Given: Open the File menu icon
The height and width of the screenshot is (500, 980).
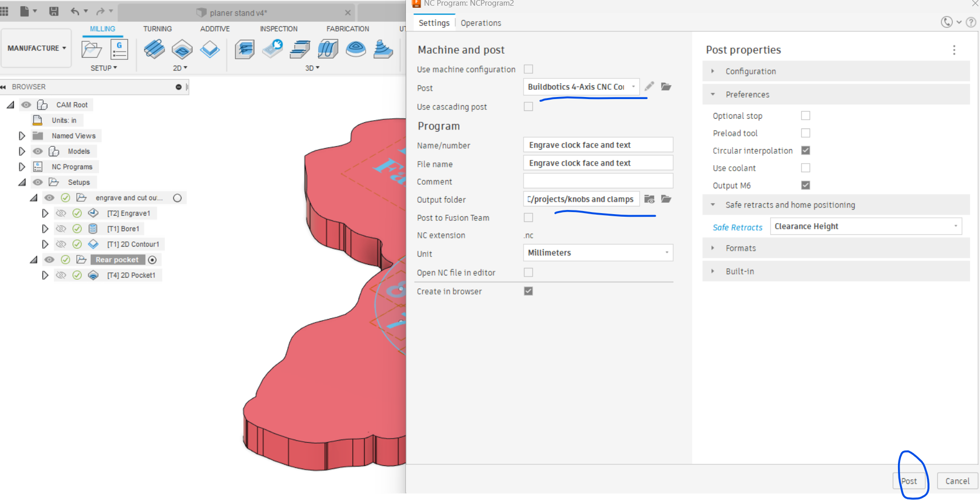Looking at the screenshot, I should pyautogui.click(x=25, y=11).
